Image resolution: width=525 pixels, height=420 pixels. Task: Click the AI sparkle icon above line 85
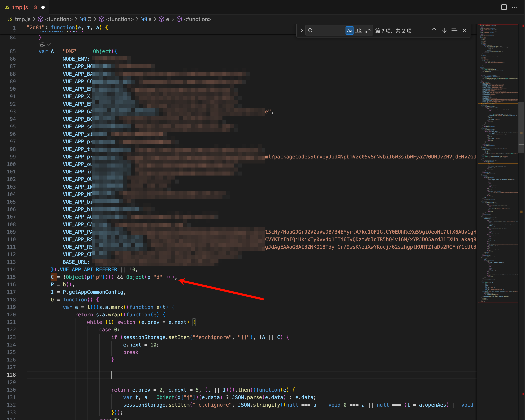click(42, 45)
